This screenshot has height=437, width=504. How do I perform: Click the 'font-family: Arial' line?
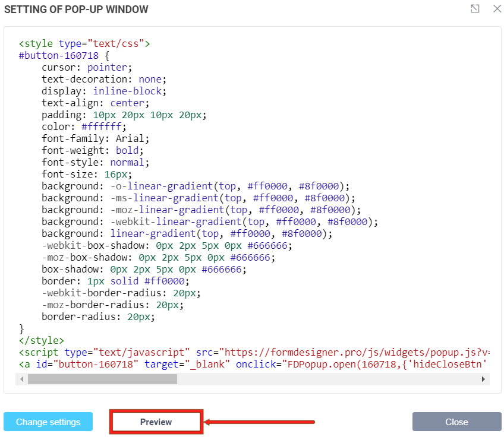pos(95,139)
